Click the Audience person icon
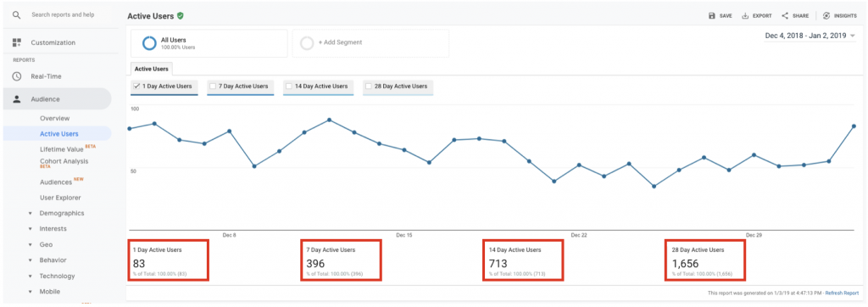This screenshot has width=868, height=307. (x=17, y=99)
